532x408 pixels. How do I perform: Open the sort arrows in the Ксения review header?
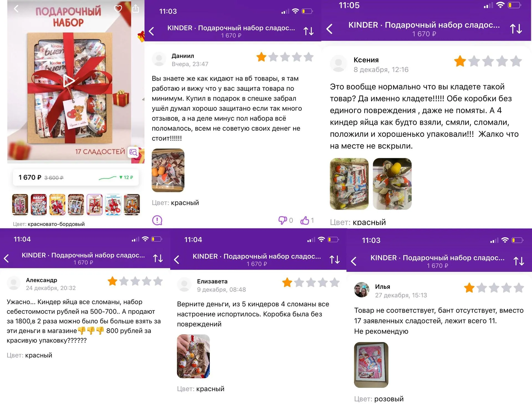[516, 29]
